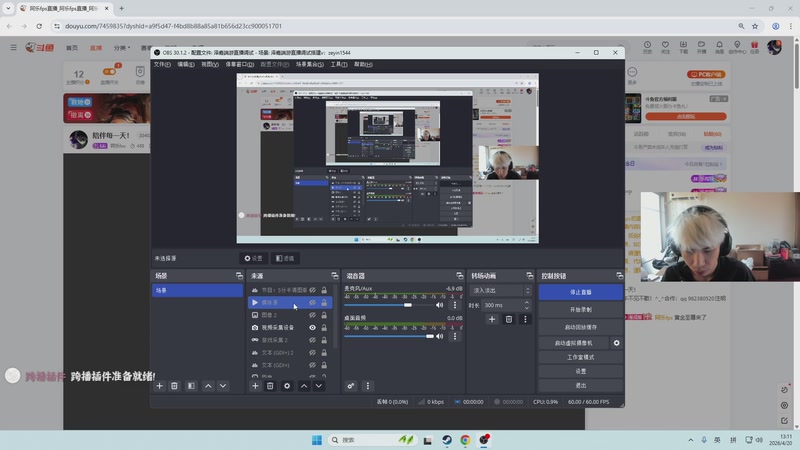This screenshot has width=800, height=450.
Task: Move selected source up in the list
Action: pos(304,386)
